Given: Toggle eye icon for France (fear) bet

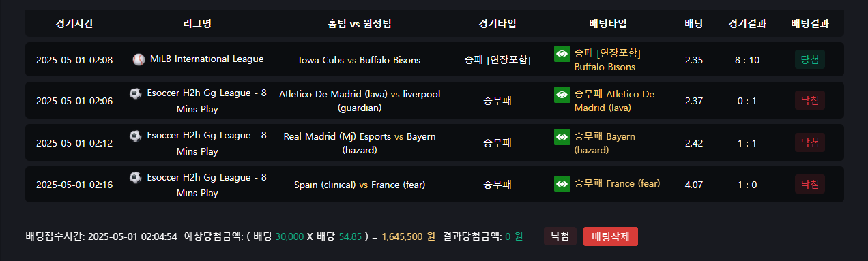Looking at the screenshot, I should coord(562,184).
